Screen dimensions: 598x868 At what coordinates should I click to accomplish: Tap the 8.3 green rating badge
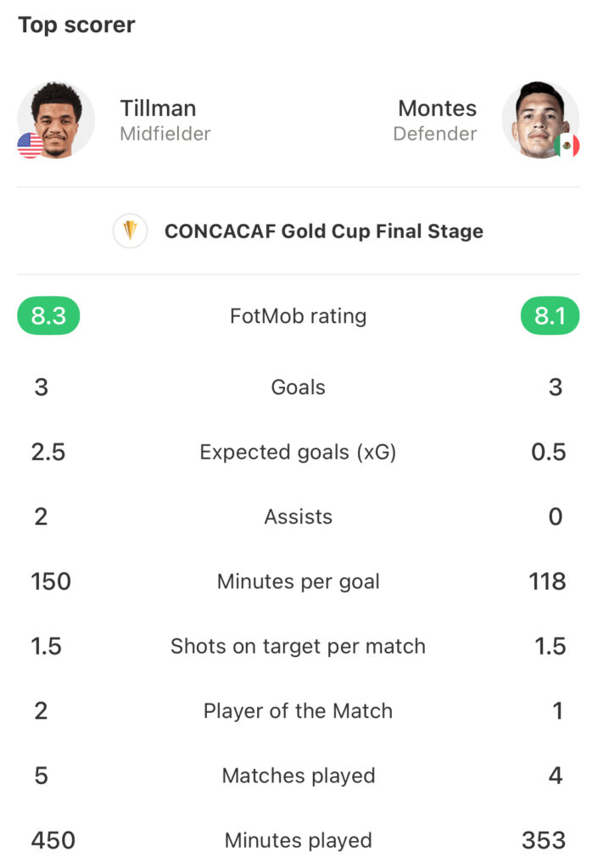point(48,316)
